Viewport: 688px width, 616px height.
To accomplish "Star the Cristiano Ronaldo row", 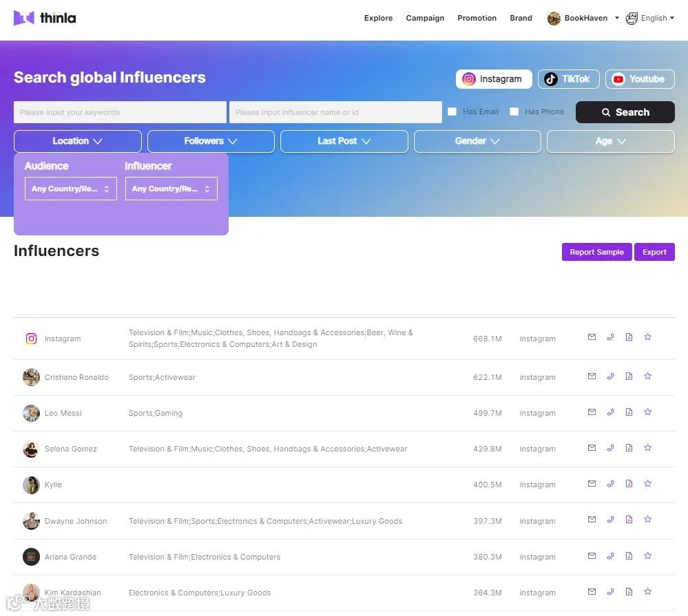I will tap(647, 376).
